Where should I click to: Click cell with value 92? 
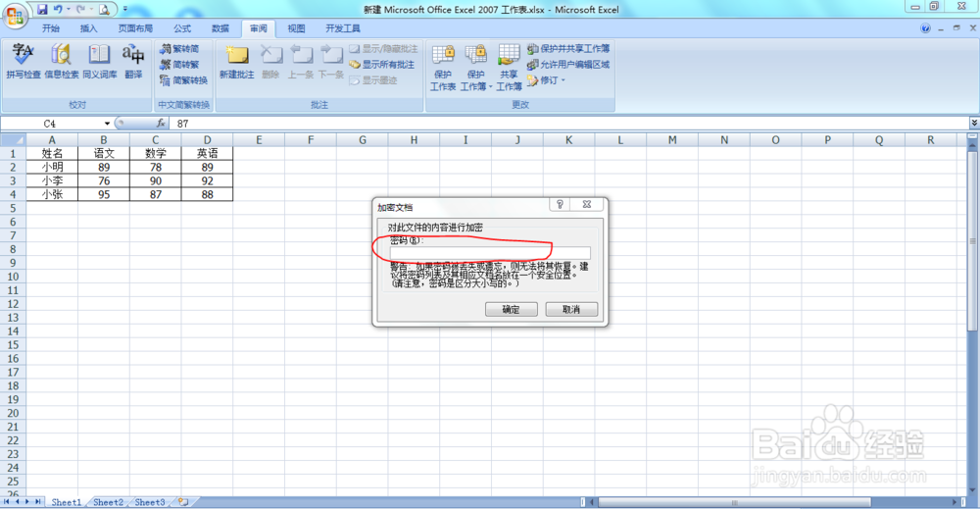207,180
